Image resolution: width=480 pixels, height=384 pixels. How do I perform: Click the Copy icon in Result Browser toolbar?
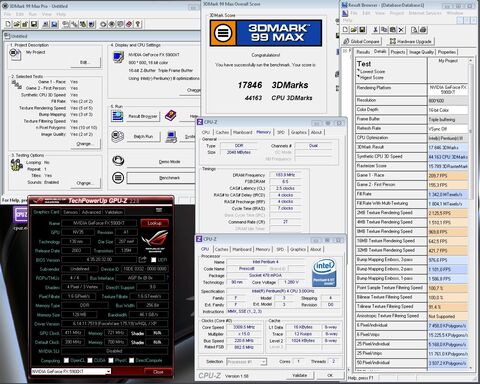384,30
